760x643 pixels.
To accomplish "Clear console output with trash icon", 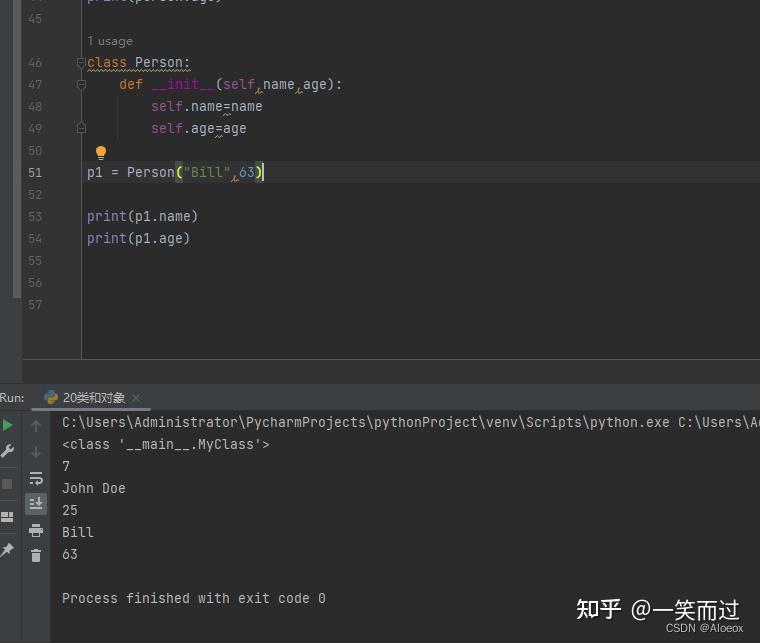I will (36, 556).
